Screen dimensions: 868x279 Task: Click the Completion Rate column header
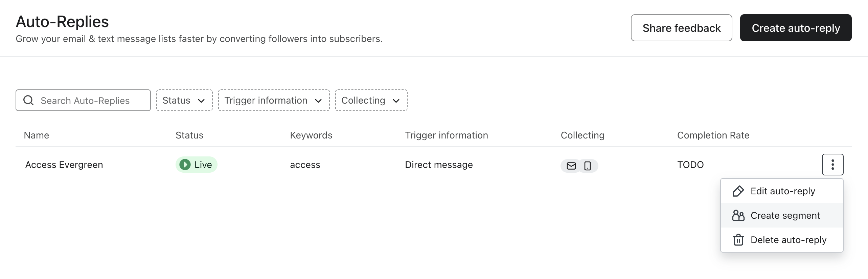tap(713, 135)
